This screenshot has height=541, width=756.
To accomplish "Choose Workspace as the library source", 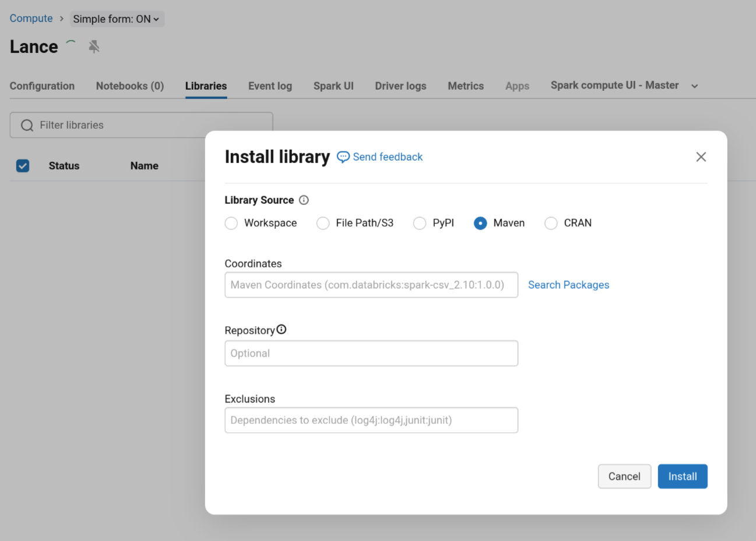I will (231, 223).
